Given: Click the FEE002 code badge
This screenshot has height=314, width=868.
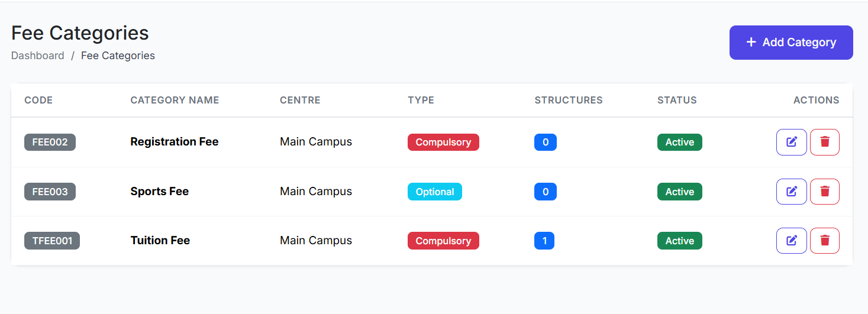Looking at the screenshot, I should coord(50,143).
